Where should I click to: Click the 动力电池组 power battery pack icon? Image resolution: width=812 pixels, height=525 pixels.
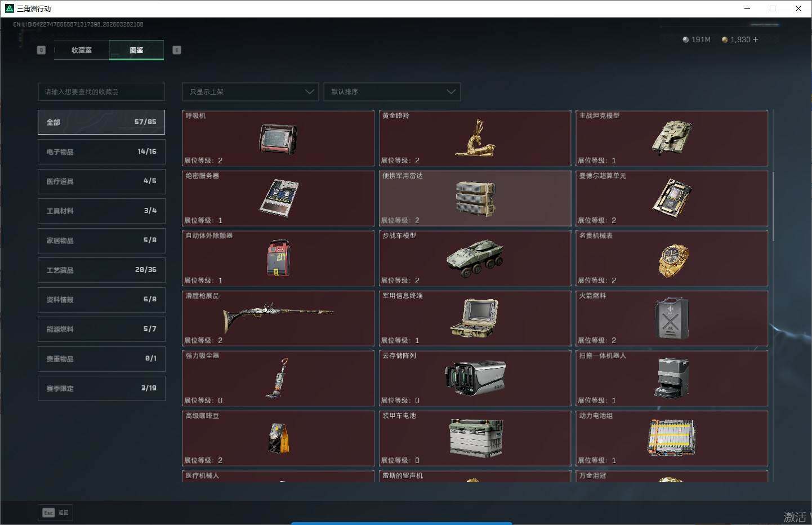[x=671, y=438]
